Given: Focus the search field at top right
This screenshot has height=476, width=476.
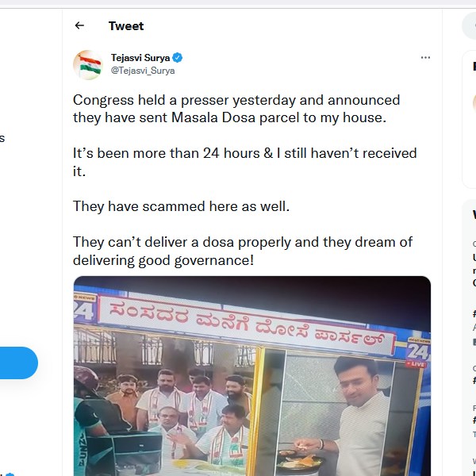Looking at the screenshot, I should [x=470, y=26].
